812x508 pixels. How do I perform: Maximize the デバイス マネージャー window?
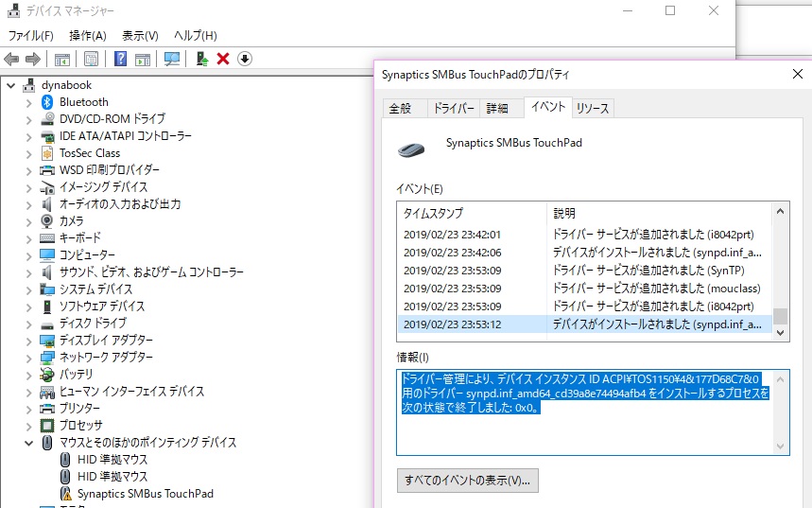click(x=670, y=10)
